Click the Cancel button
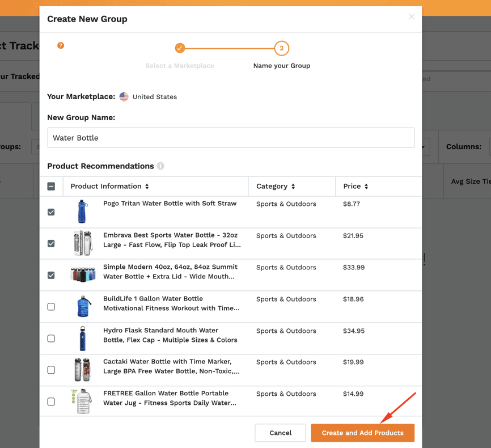 pyautogui.click(x=280, y=433)
